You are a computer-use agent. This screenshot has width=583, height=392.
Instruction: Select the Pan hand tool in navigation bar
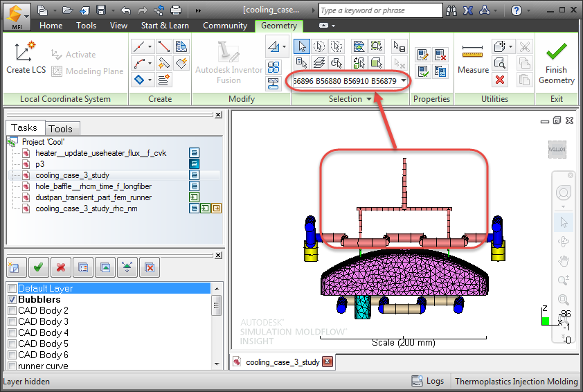tap(564, 260)
